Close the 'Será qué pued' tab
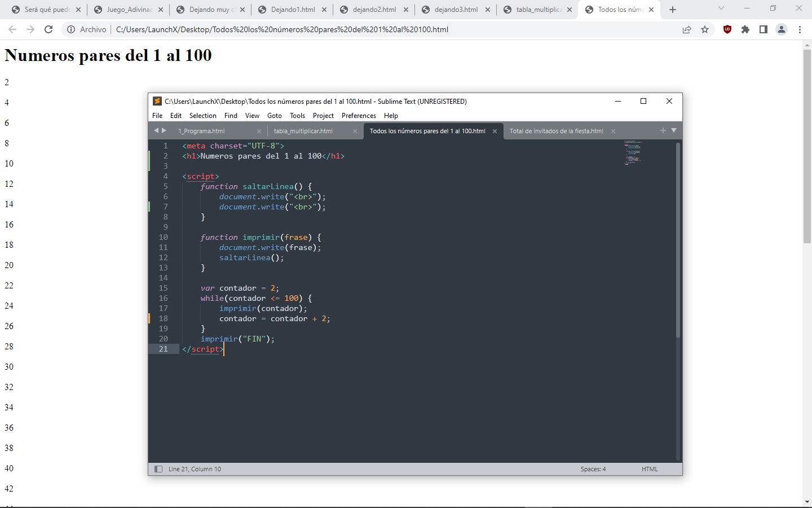The width and height of the screenshot is (812, 508). click(78, 10)
